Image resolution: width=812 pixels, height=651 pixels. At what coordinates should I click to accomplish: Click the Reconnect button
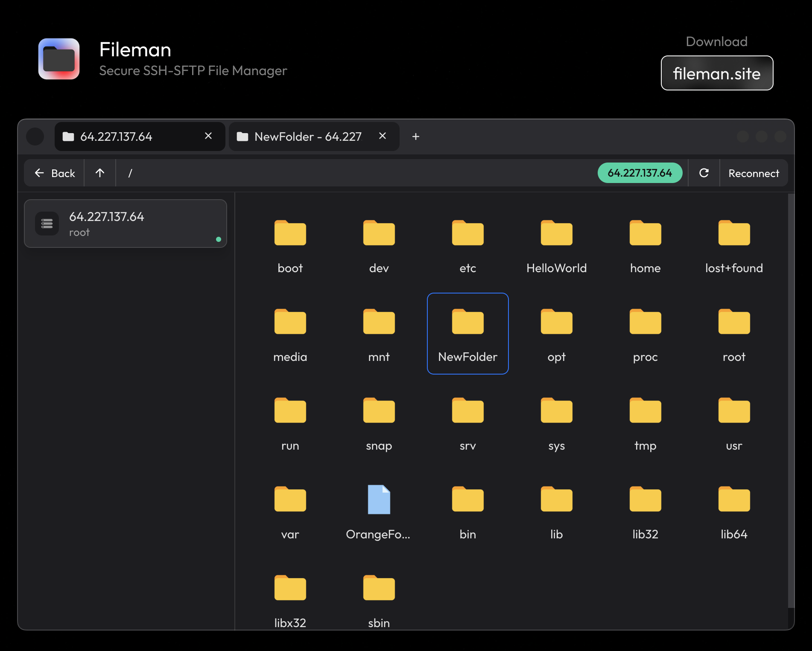click(754, 173)
